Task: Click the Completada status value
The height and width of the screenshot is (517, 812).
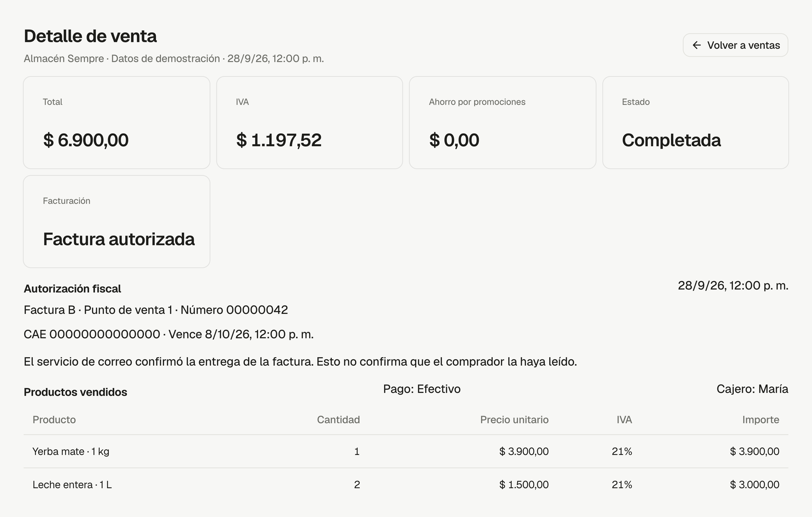Action: coord(671,140)
